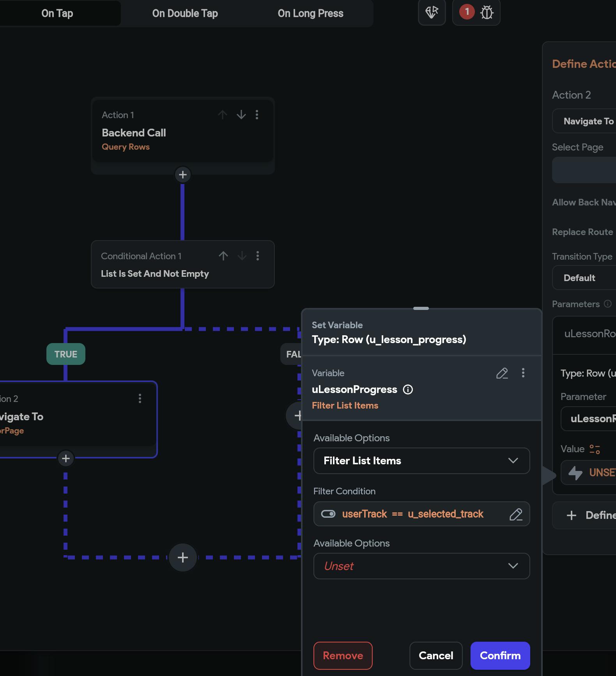The image size is (616, 676).
Task: Click the toggle icon beside userTrack condition
Action: (x=328, y=514)
